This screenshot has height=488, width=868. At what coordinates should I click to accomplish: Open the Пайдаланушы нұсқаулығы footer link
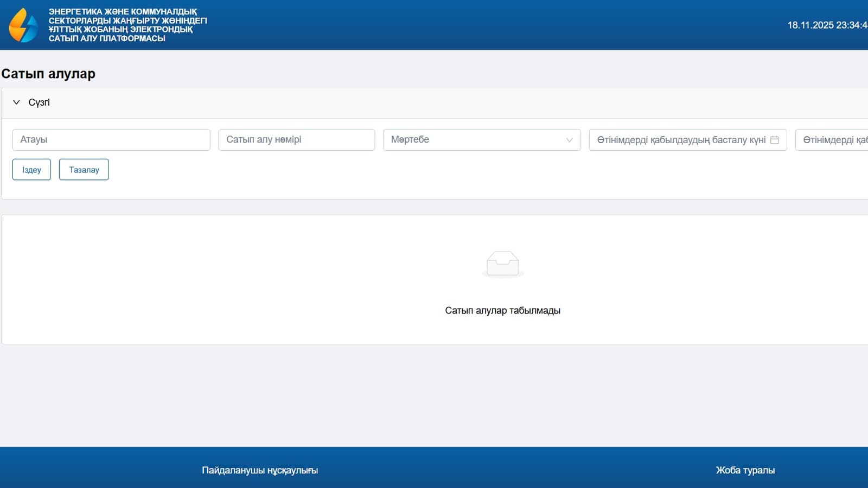[260, 470]
